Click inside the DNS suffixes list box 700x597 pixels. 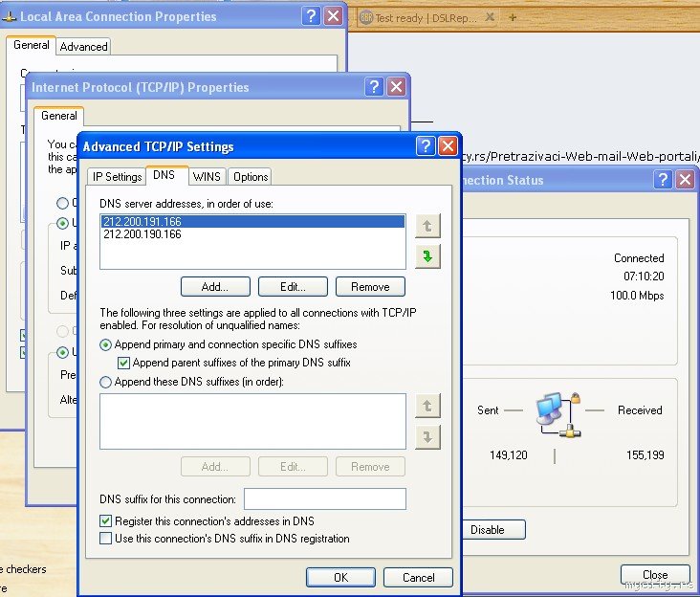click(x=252, y=421)
